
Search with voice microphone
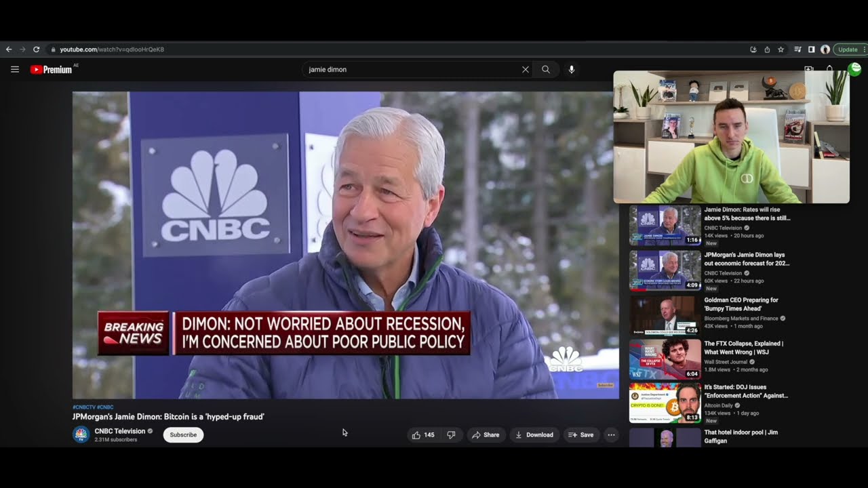[x=572, y=69]
